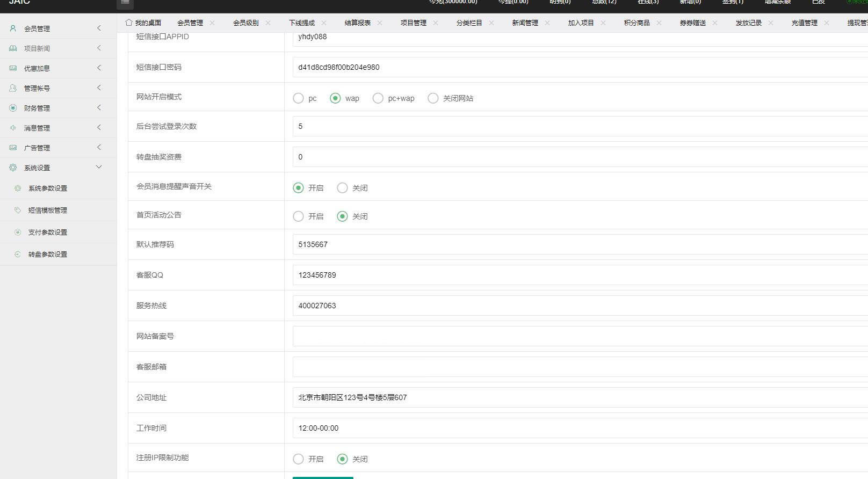
Task: Toggle the hamburger menu icon in header
Action: (x=125, y=2)
